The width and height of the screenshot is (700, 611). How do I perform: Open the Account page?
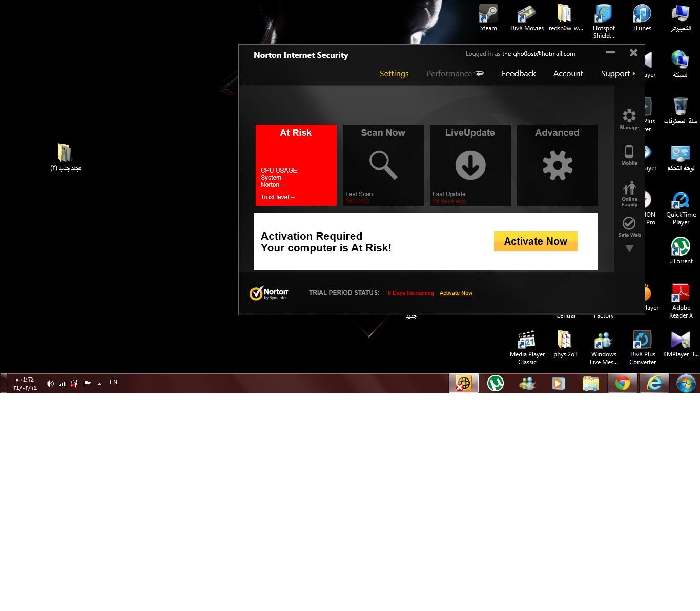[568, 74]
